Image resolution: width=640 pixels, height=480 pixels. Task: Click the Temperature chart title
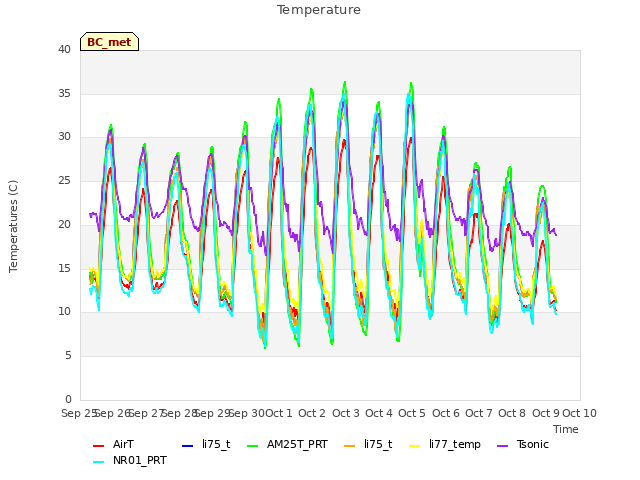pos(319,10)
